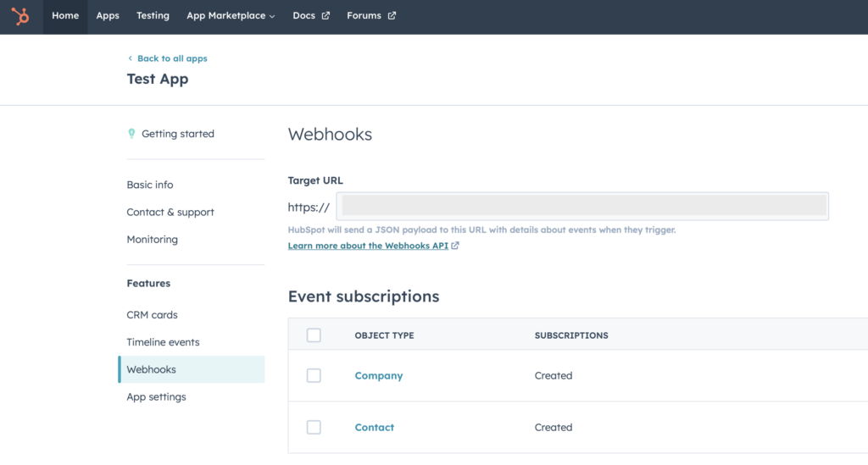Screen dimensions: 868x465
Task: Open CRM cards feature page
Action: click(153, 315)
